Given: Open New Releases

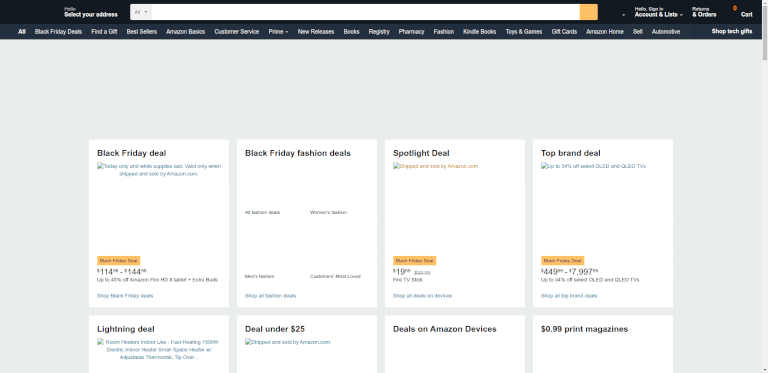Looking at the screenshot, I should [316, 32].
